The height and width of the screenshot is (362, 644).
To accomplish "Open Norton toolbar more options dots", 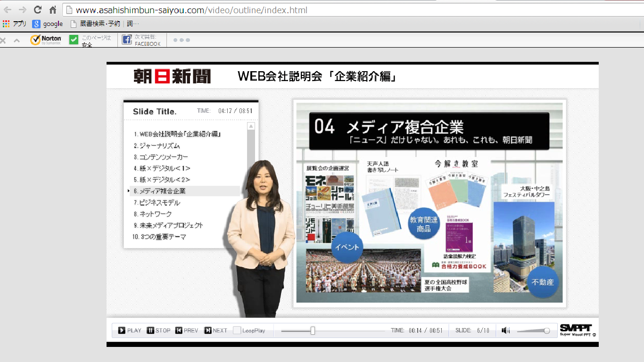I will click(182, 40).
